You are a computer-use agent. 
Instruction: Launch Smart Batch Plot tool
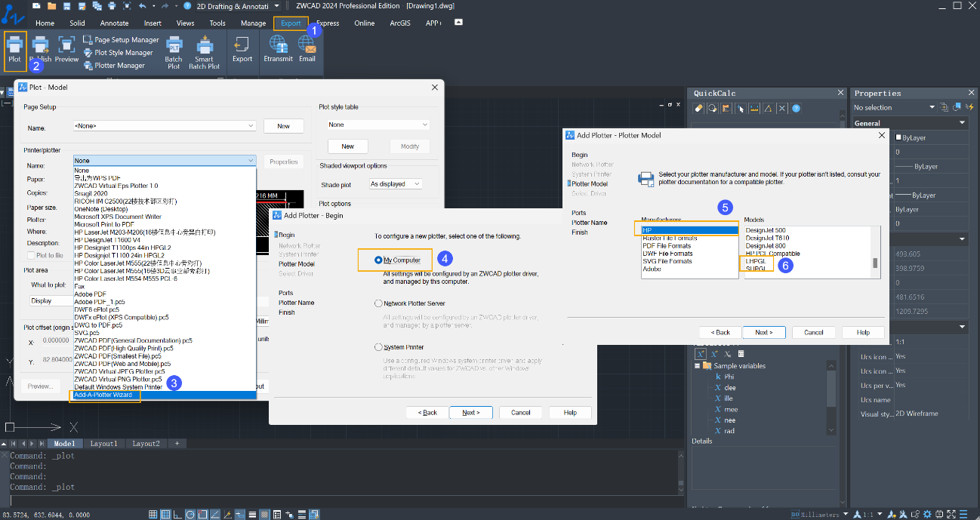(204, 53)
